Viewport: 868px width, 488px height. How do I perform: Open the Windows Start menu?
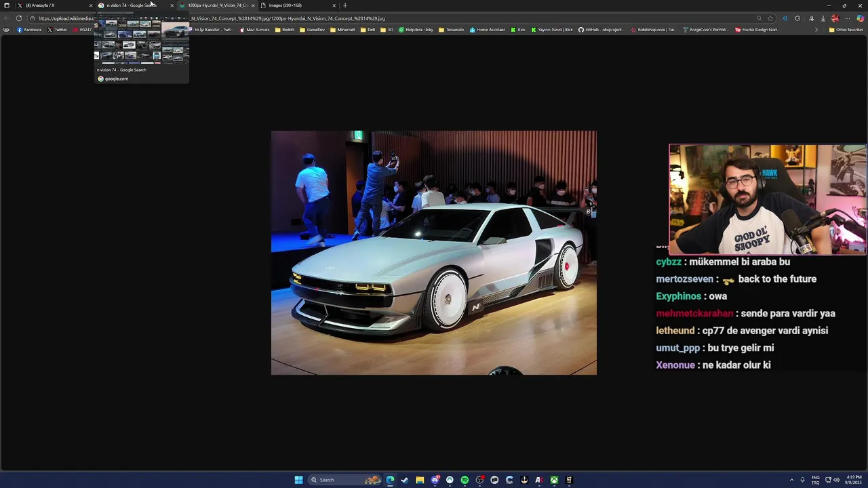click(298, 480)
